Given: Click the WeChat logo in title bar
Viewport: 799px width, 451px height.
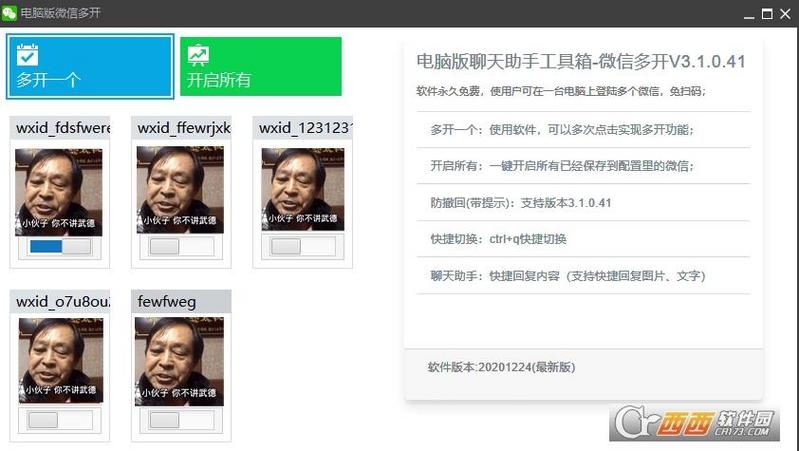Looking at the screenshot, I should pos(9,13).
